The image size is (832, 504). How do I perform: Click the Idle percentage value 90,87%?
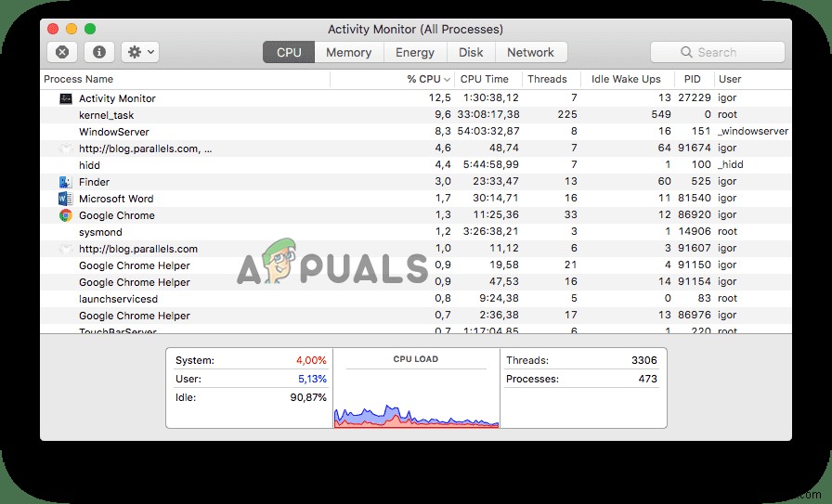tap(308, 397)
